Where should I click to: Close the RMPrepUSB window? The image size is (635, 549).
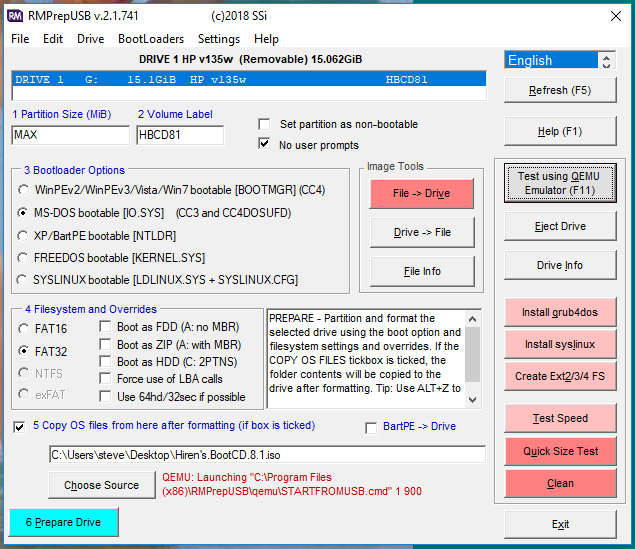[616, 16]
